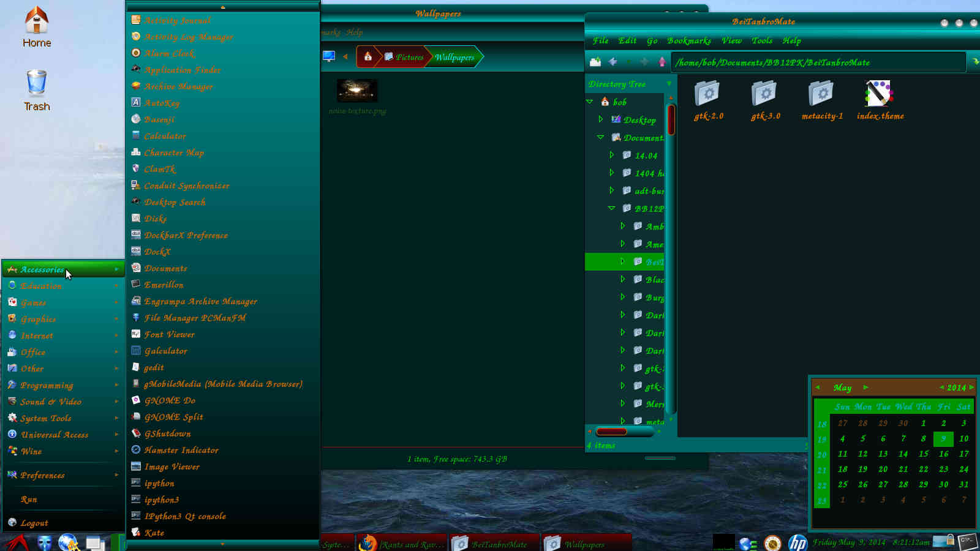Launch Alarm Clock from the menu
This screenshot has height=551, width=980.
click(x=223, y=53)
